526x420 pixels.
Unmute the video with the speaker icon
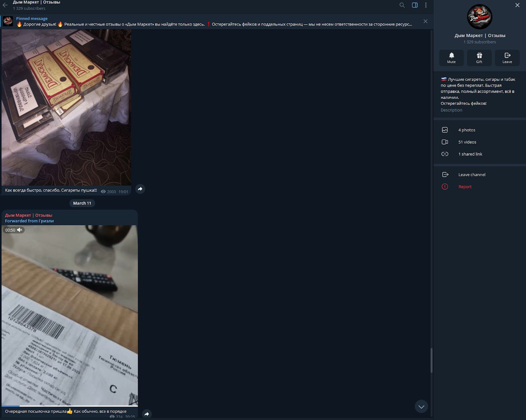[20, 230]
